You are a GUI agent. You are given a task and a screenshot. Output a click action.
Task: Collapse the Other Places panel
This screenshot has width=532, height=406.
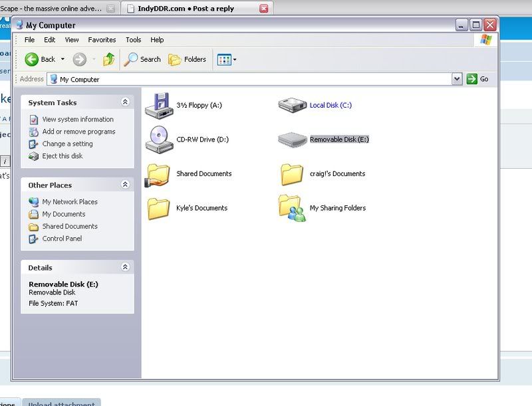click(x=125, y=185)
